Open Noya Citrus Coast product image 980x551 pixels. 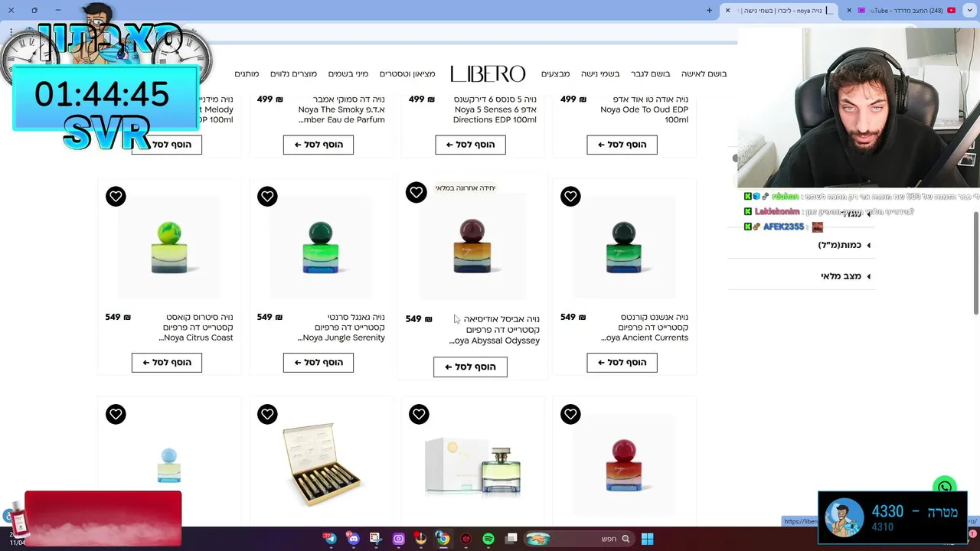point(168,247)
